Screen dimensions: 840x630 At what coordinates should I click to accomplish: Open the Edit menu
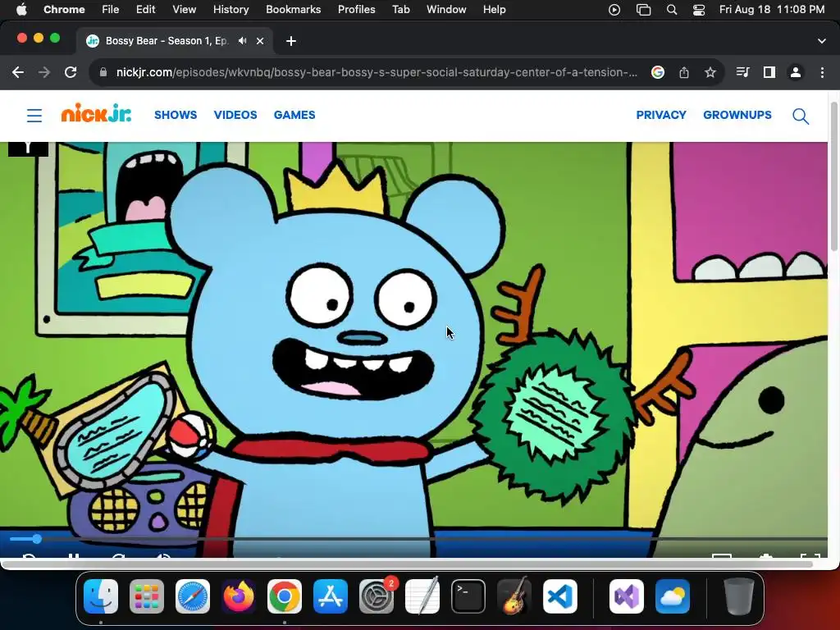point(145,10)
